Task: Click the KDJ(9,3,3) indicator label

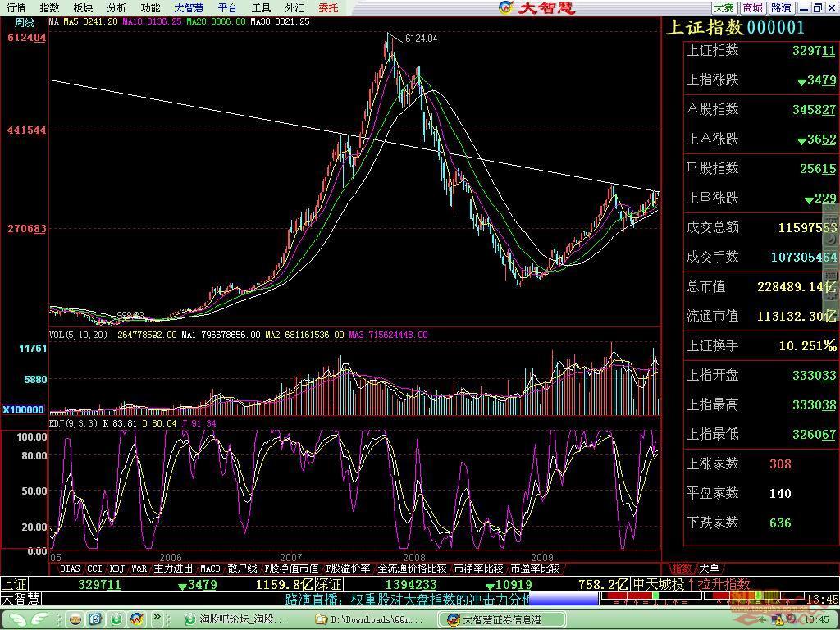Action: [x=73, y=424]
